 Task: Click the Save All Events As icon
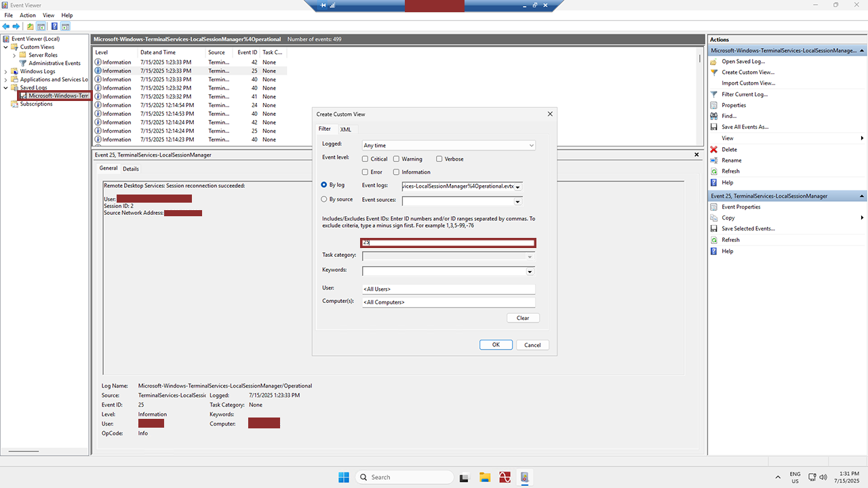click(x=714, y=127)
